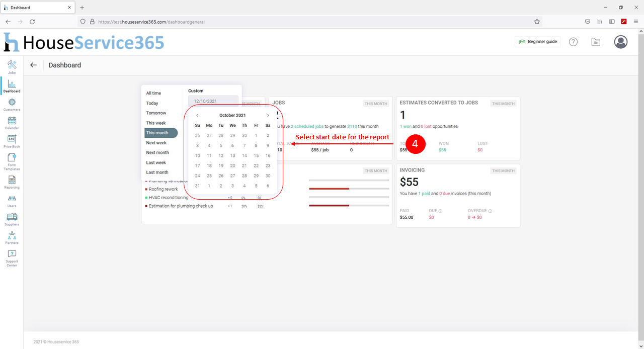644x349 pixels.
Task: Select the Next week range
Action: pyautogui.click(x=156, y=143)
